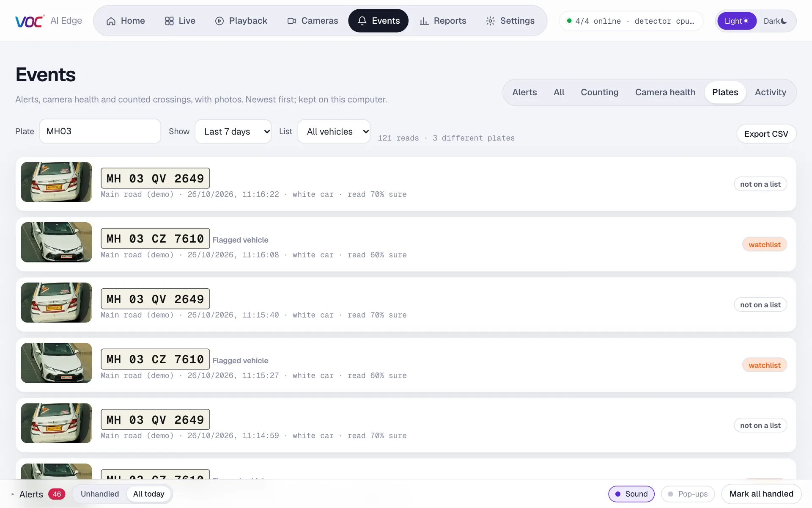Click 'not on a list' tag on 11:14:59 row
Viewport: 812px width, 508px height.
(x=760, y=425)
